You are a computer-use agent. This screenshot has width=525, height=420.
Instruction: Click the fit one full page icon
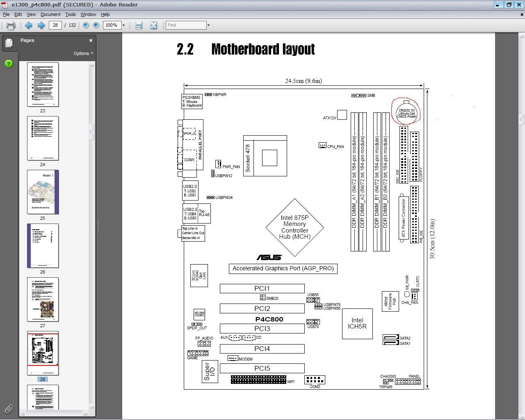(x=153, y=25)
